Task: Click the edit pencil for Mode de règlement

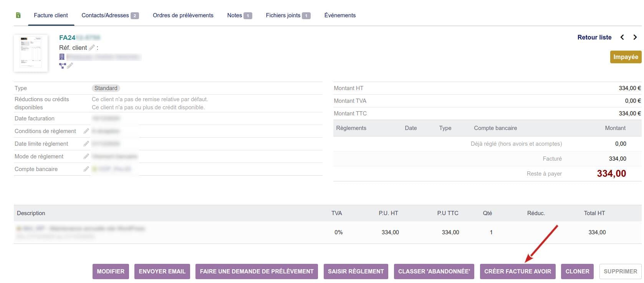Action: [x=86, y=156]
